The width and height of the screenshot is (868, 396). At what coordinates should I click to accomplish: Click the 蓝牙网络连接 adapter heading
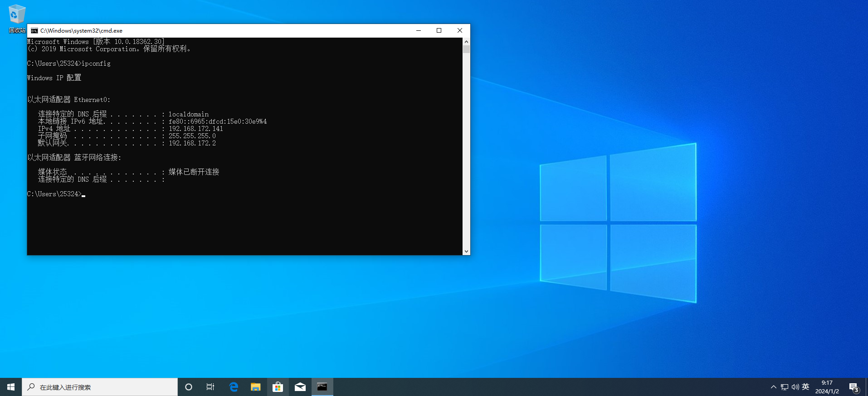(x=74, y=158)
